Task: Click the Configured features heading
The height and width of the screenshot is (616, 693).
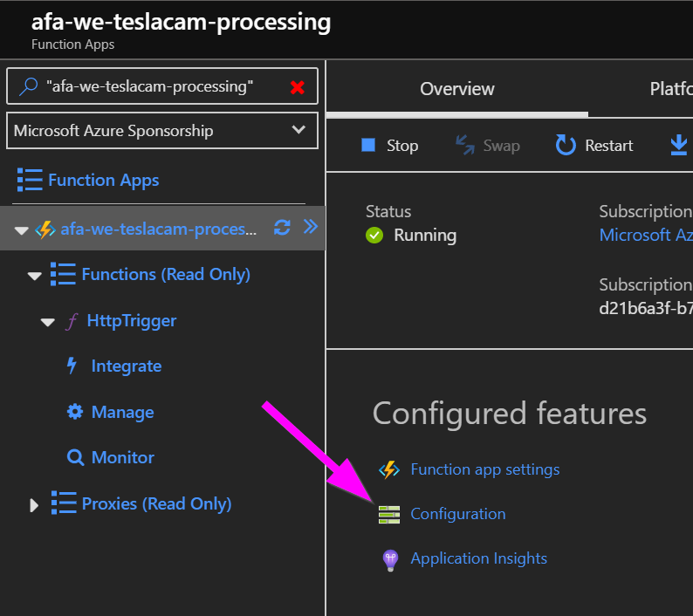Action: [x=510, y=414]
